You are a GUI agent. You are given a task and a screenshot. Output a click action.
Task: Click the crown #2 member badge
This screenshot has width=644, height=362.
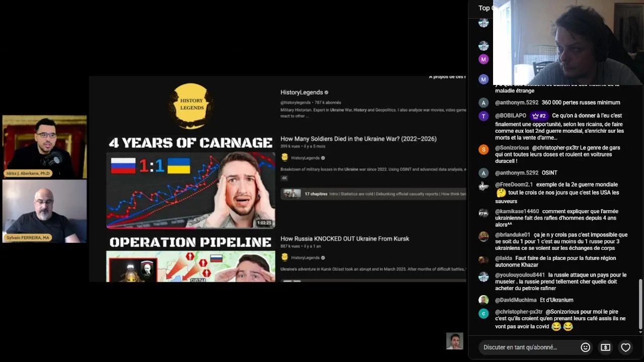click(x=539, y=116)
